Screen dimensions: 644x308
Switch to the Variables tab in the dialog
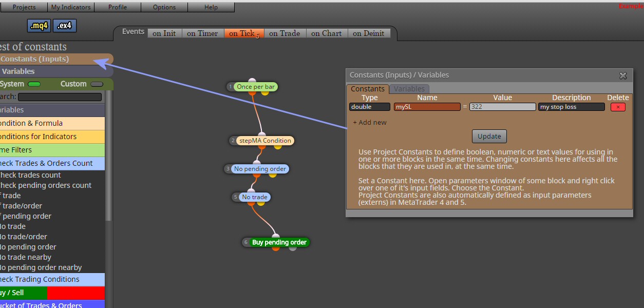tap(409, 89)
